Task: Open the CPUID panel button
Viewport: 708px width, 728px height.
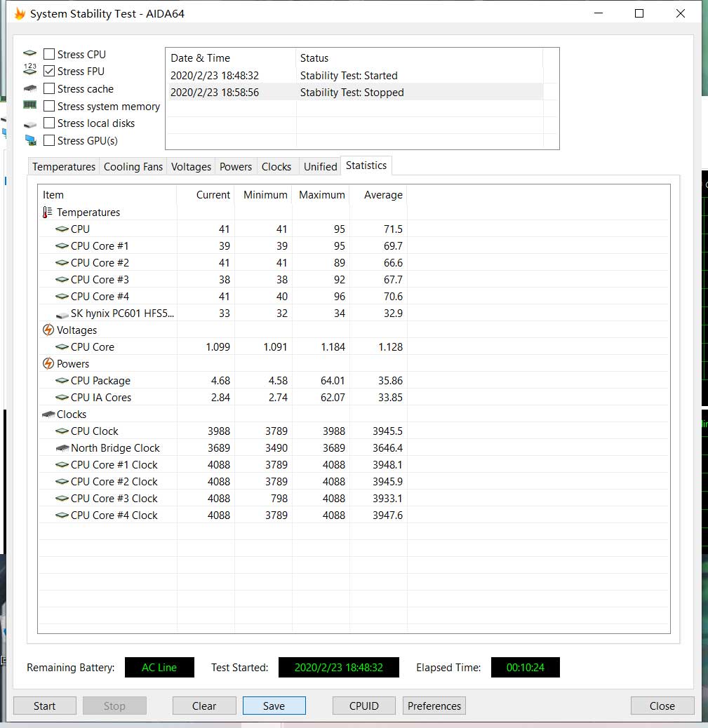Action: [363, 706]
